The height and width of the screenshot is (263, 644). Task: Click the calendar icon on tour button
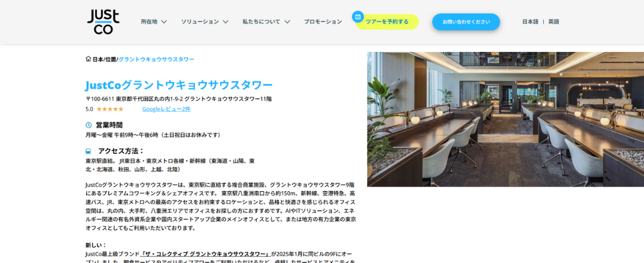click(x=358, y=17)
